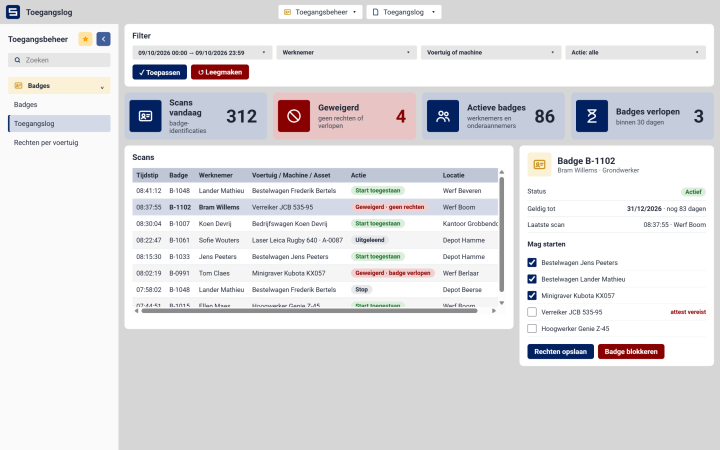Open the Werknemer filter dropdown
720x450 pixels.
[347, 52]
